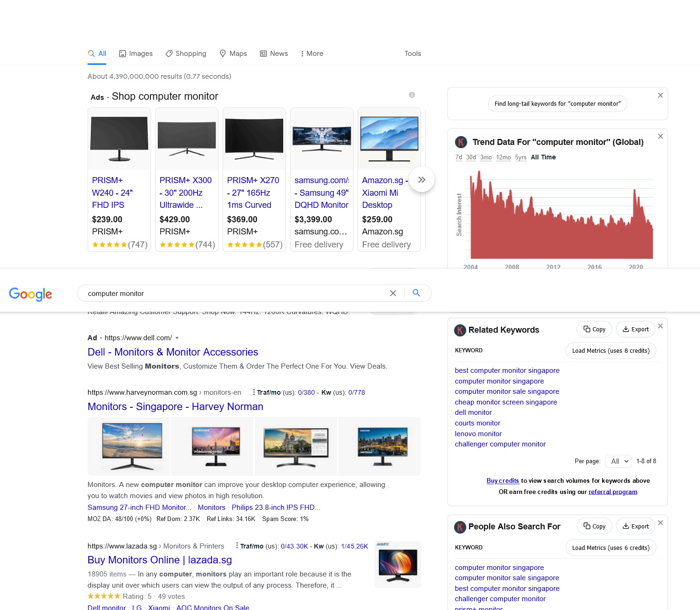Open keyword cheap monitor screen singapore
The height and width of the screenshot is (610, 700).
click(506, 402)
